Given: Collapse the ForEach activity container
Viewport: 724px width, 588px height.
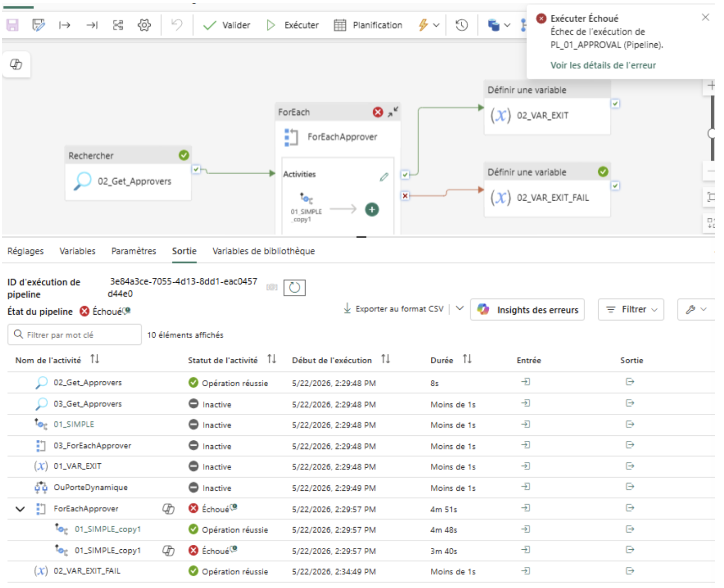Looking at the screenshot, I should [393, 112].
